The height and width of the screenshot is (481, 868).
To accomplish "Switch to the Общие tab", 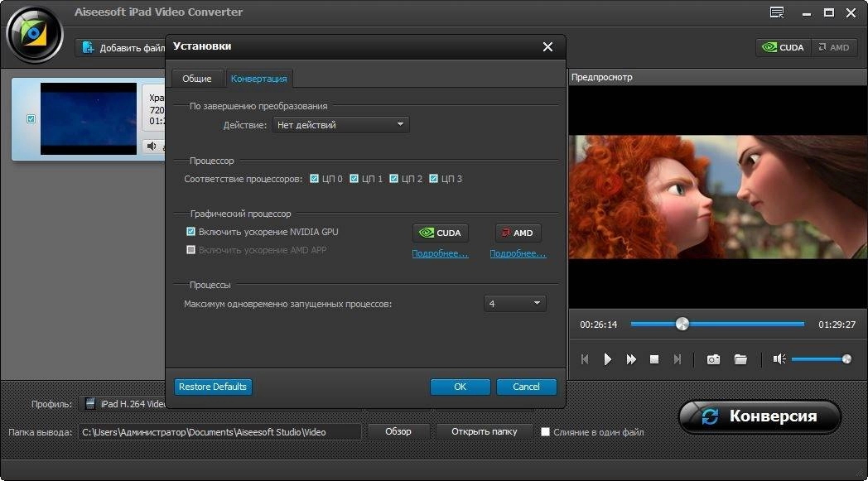I will tap(197, 79).
